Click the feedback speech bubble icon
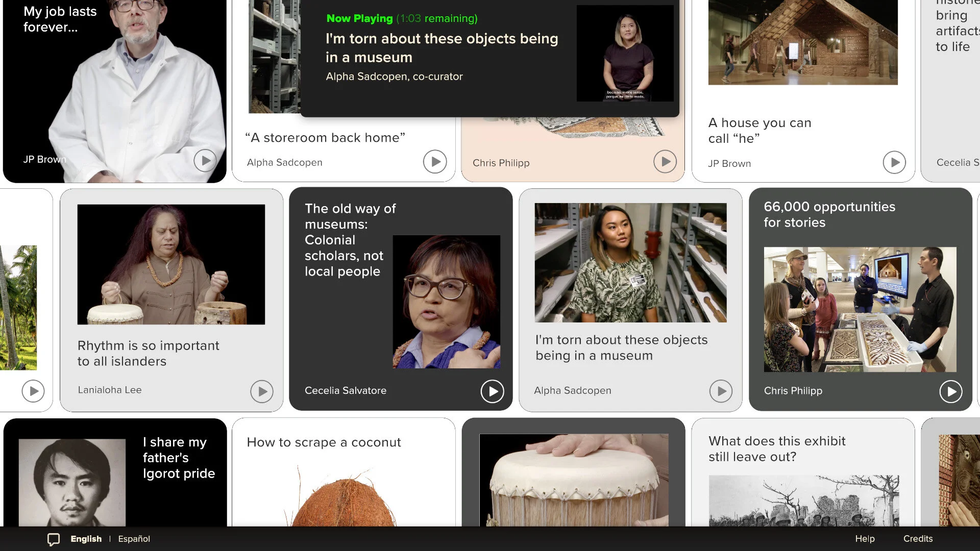The height and width of the screenshot is (551, 980). tap(54, 539)
